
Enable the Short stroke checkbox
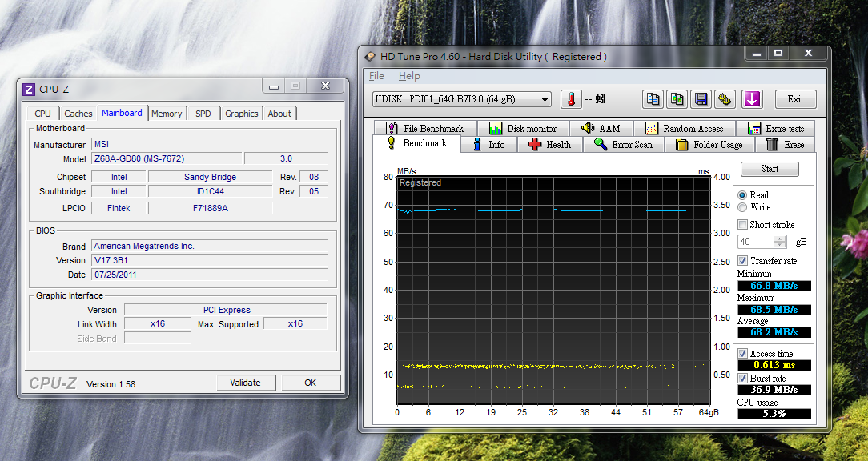click(x=743, y=225)
